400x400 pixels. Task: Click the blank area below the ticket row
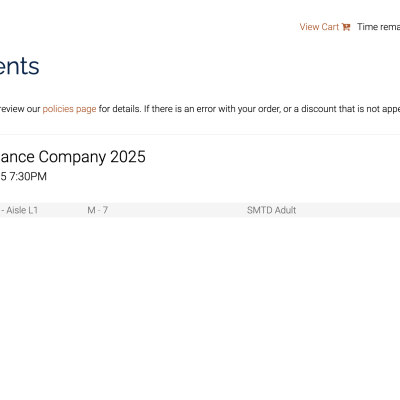[x=200, y=300]
